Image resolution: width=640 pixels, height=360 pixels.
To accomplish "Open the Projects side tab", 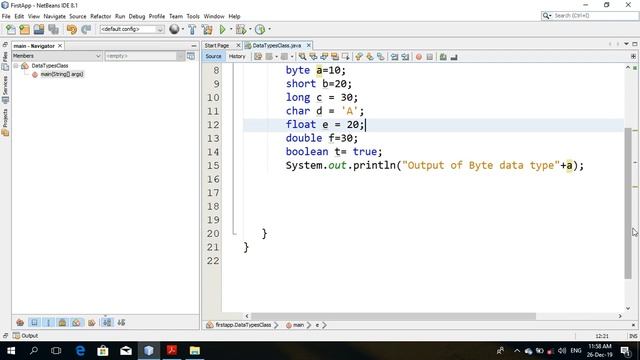I will (5, 122).
